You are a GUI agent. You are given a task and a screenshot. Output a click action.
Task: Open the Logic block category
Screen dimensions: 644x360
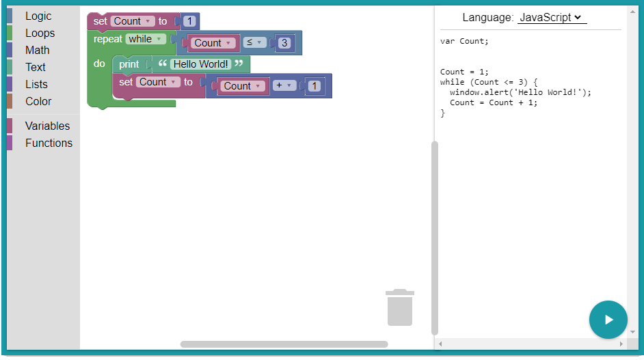tap(38, 16)
